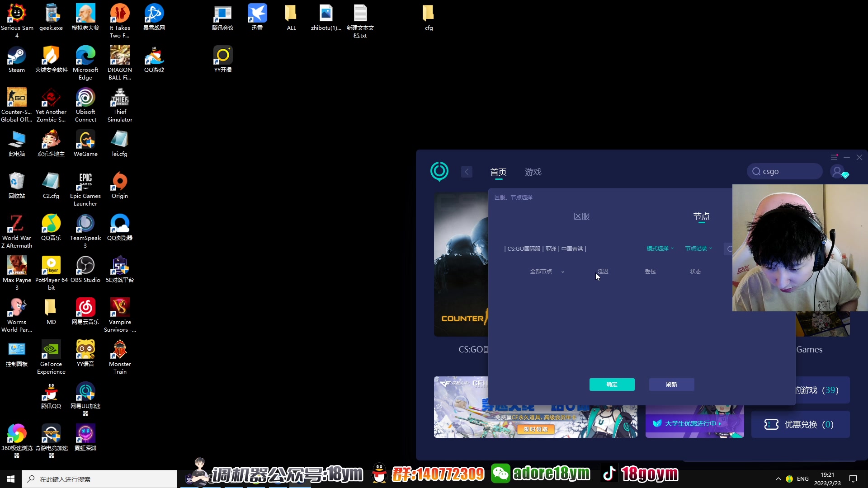Open the taskbar clock showing 19:21
This screenshot has height=488, width=868.
tap(827, 479)
